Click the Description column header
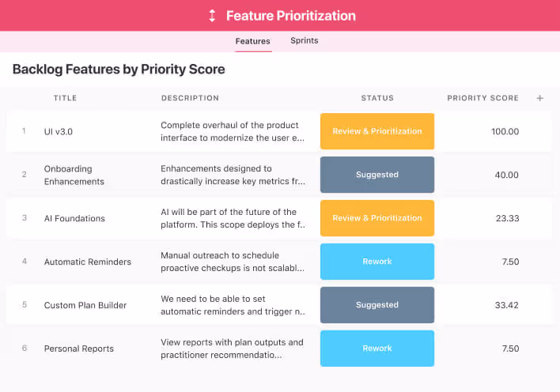Viewport: 560px width, 392px height. (x=190, y=98)
